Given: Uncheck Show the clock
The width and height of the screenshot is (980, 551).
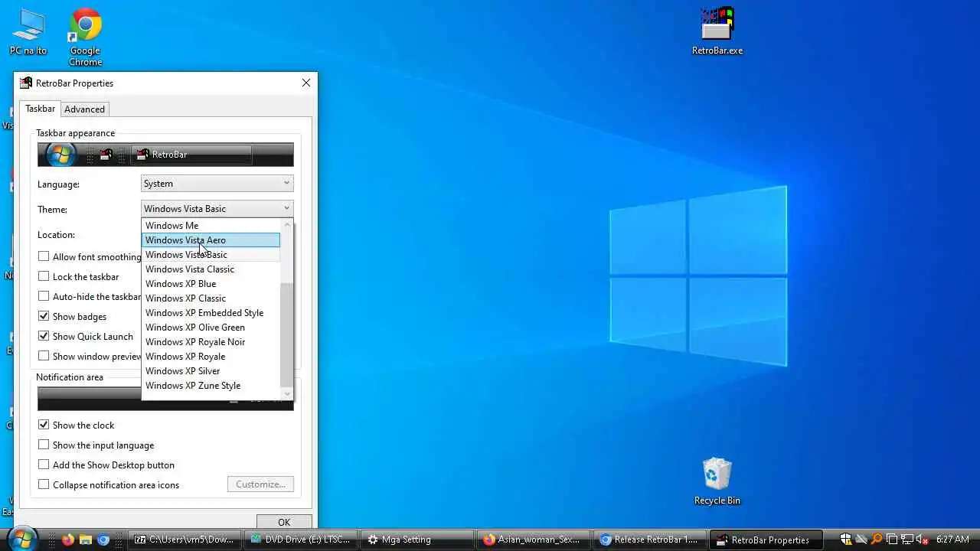Looking at the screenshot, I should pyautogui.click(x=44, y=425).
